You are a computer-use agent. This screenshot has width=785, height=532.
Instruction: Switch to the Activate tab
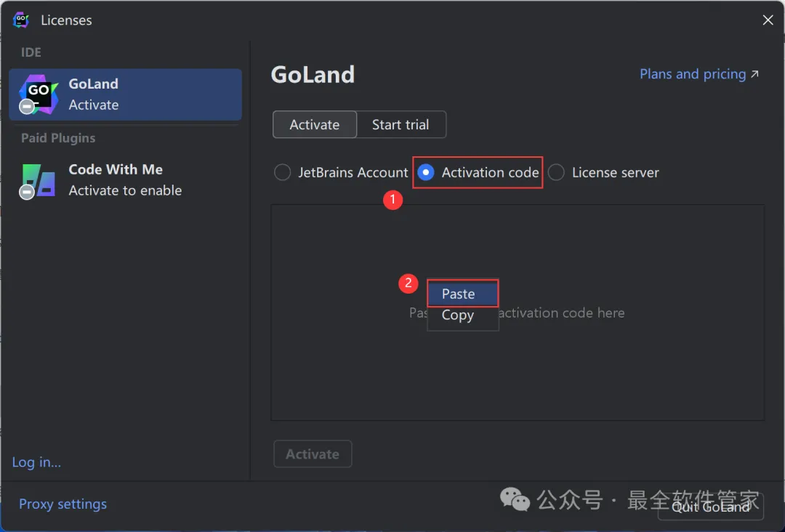tap(315, 124)
